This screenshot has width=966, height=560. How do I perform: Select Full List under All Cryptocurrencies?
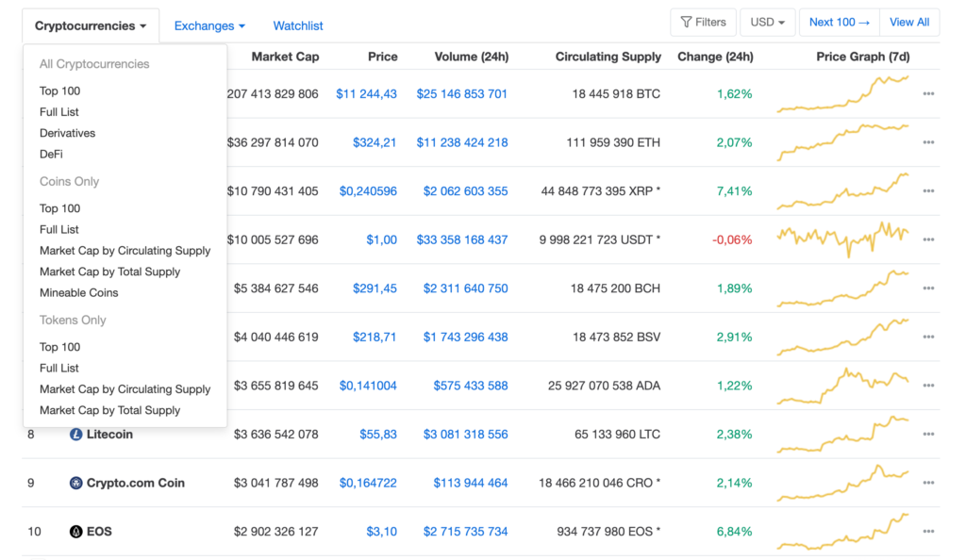coord(59,112)
